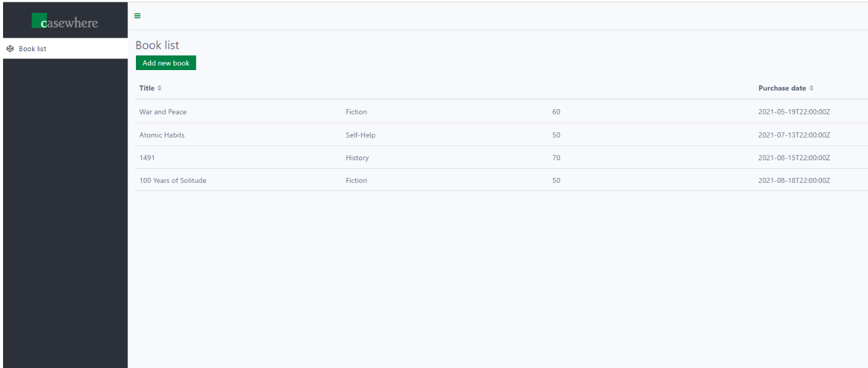Toggle the green hamburger menu icon
The image size is (868, 368).
click(137, 16)
